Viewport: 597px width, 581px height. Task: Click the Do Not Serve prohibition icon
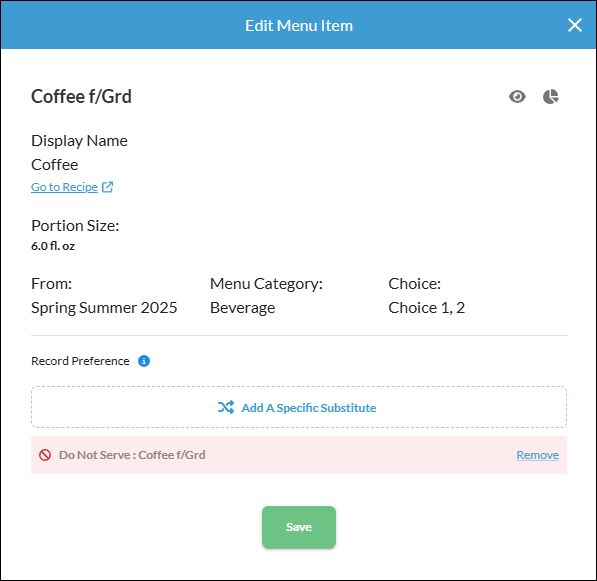point(45,455)
